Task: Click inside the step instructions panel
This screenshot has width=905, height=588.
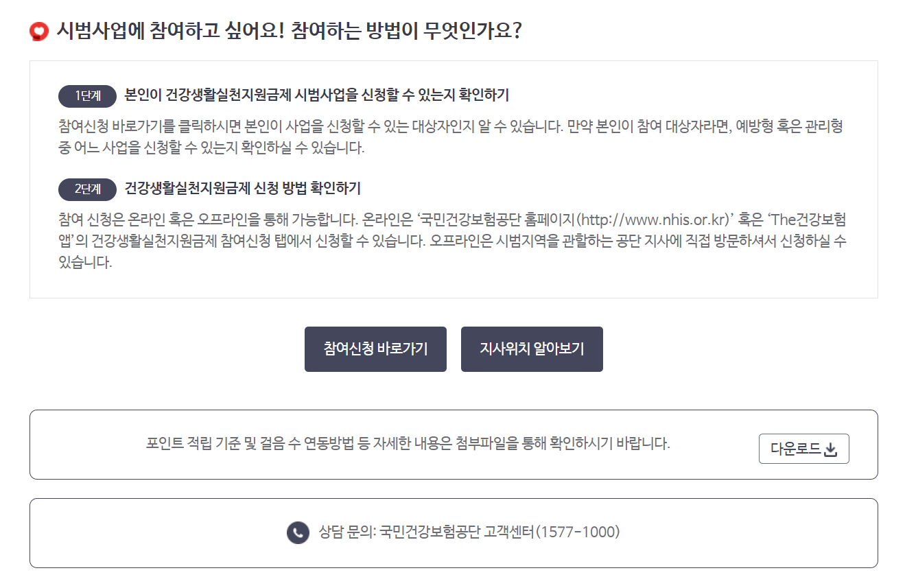Action: click(453, 178)
